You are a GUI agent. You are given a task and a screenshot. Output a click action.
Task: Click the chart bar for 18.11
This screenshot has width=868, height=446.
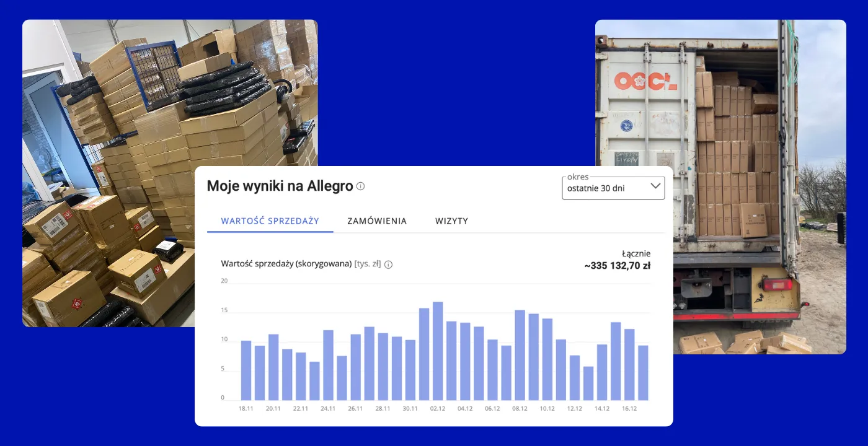tap(246, 370)
